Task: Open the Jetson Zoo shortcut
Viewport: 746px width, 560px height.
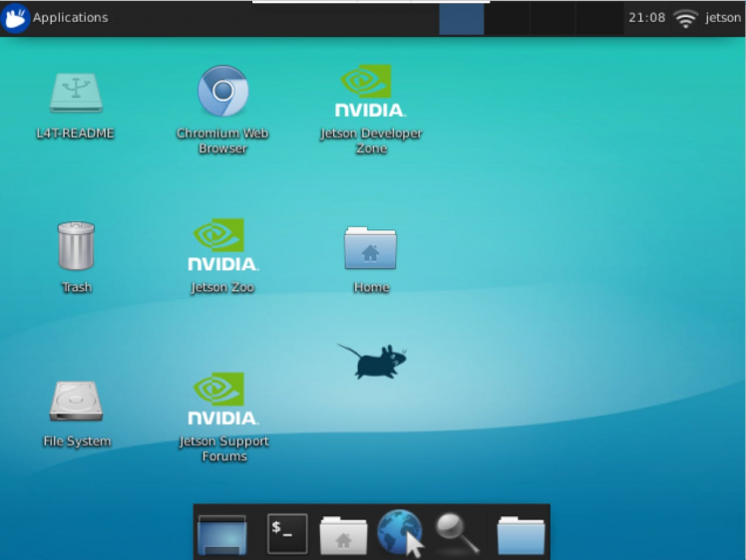Action: click(x=222, y=245)
